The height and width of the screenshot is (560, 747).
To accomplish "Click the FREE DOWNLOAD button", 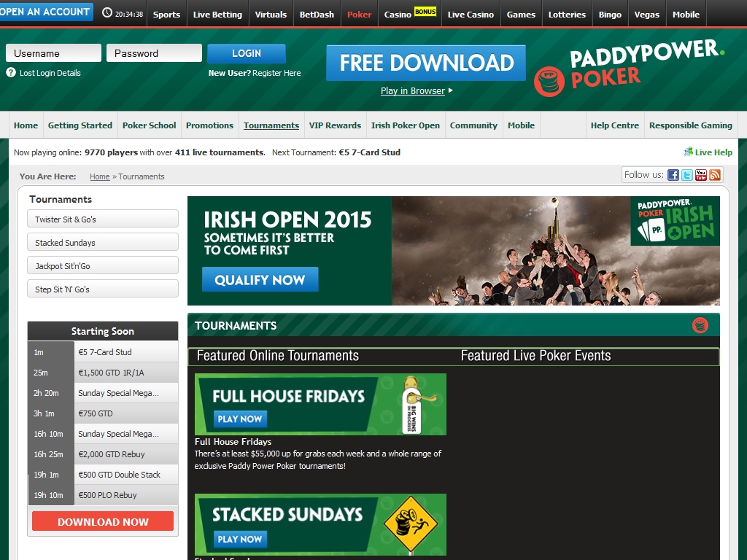I will click(426, 63).
